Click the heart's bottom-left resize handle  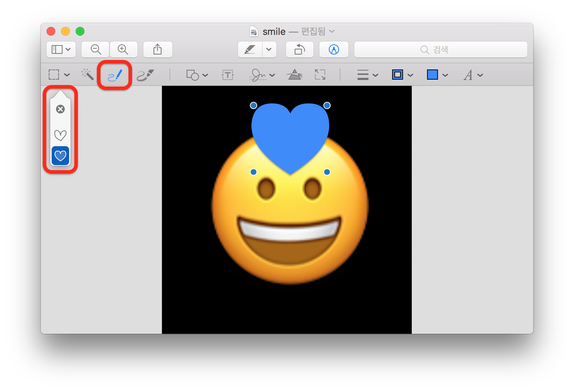254,172
